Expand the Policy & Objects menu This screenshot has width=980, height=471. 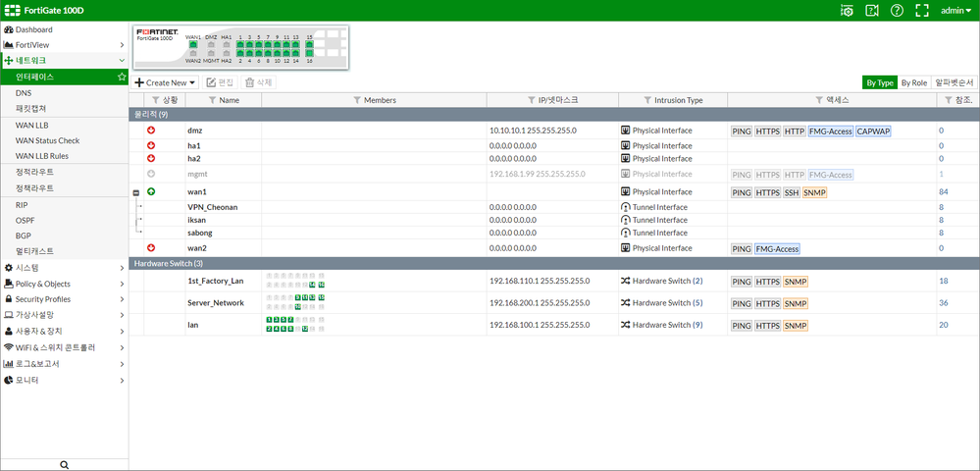[x=65, y=284]
